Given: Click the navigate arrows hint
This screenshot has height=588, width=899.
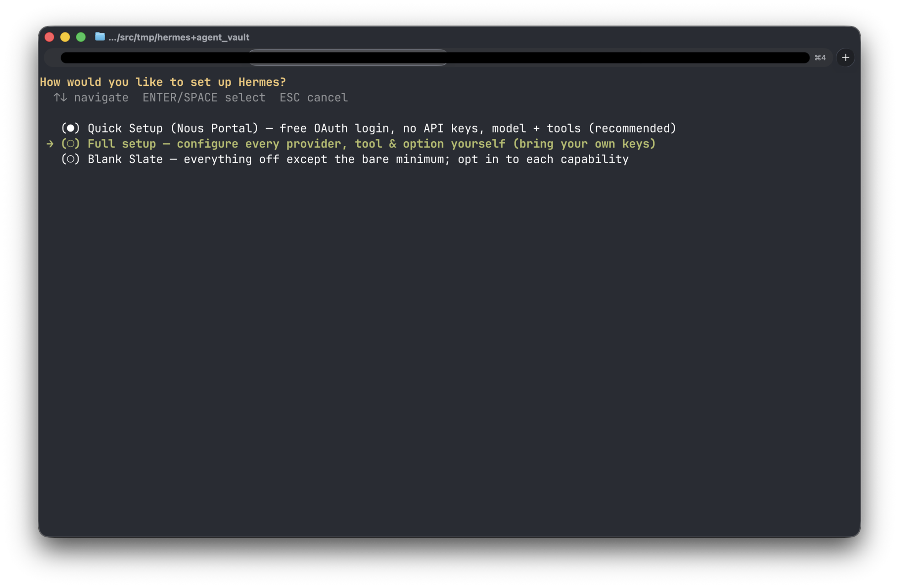Looking at the screenshot, I should (x=91, y=98).
